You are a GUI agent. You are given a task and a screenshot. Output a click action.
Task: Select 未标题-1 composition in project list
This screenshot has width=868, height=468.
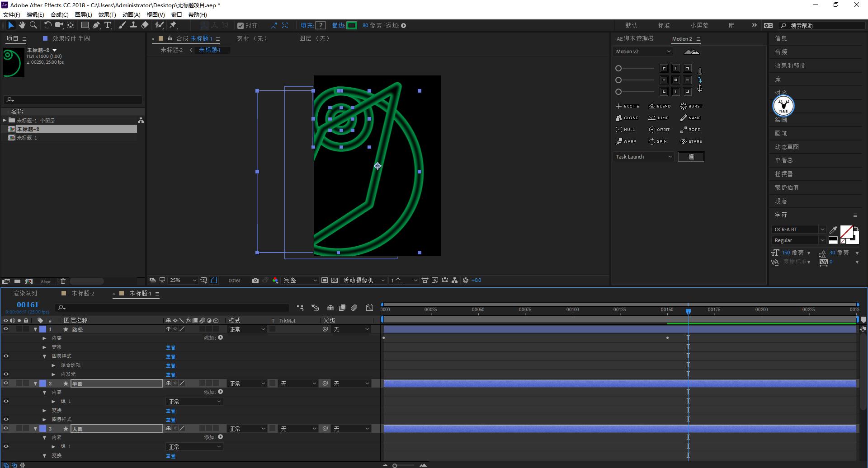coord(27,138)
